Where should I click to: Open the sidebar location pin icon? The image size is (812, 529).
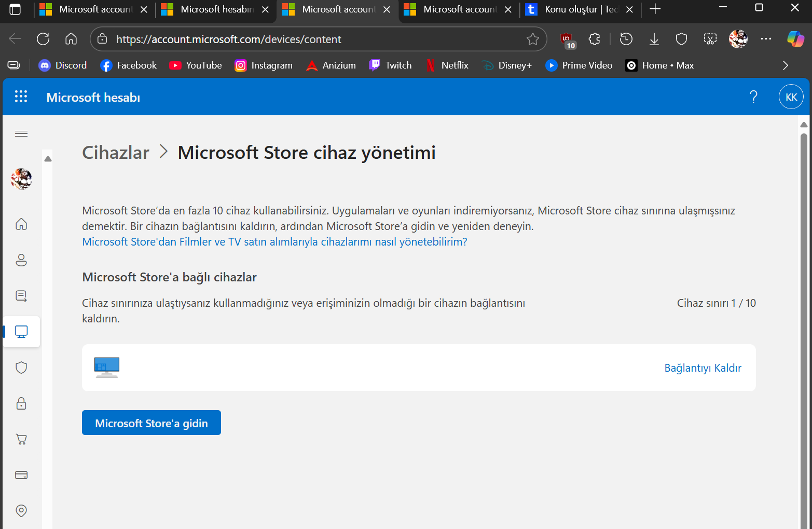(21, 511)
